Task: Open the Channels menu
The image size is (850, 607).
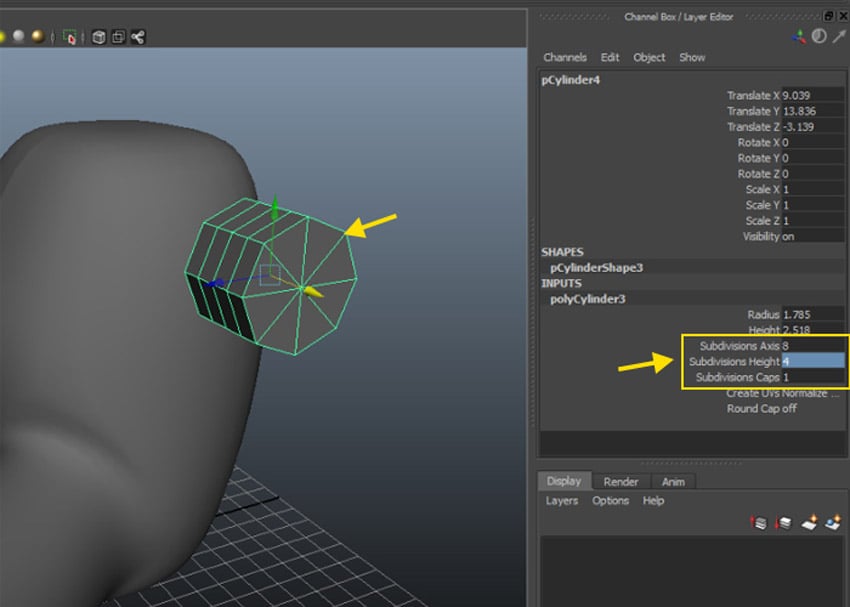Action: [565, 57]
